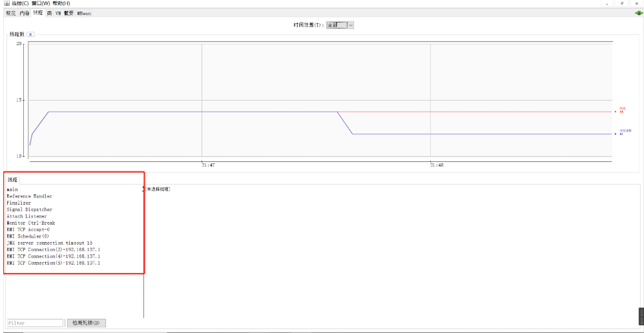Click the 检测死锁(D) button
This screenshot has width=644, height=333.
point(87,323)
